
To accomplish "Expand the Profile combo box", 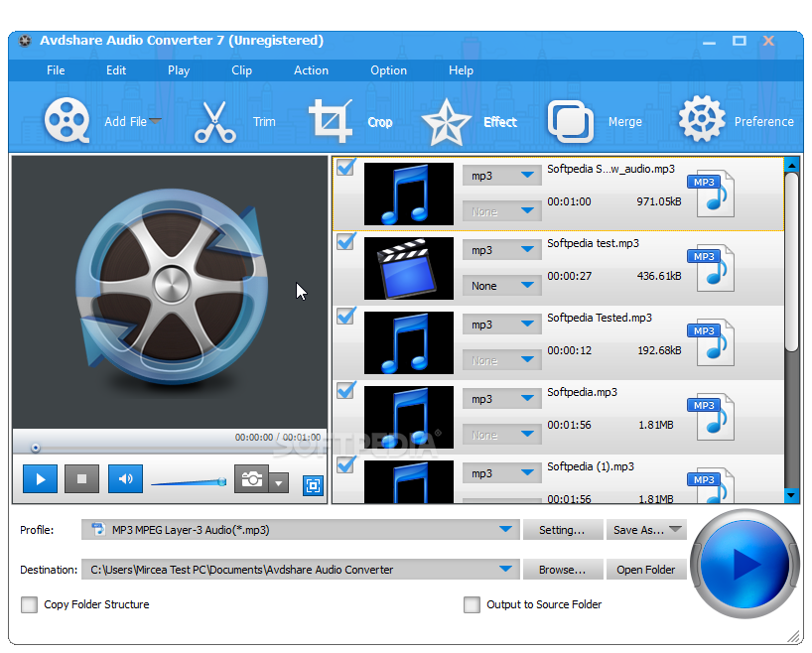I will coord(506,530).
